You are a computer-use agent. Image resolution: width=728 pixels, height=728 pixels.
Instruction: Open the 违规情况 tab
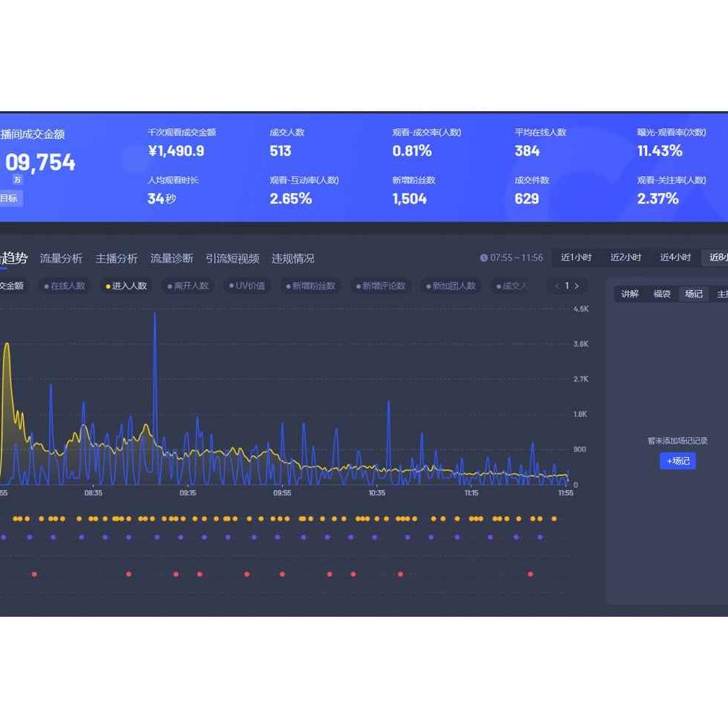(x=292, y=258)
